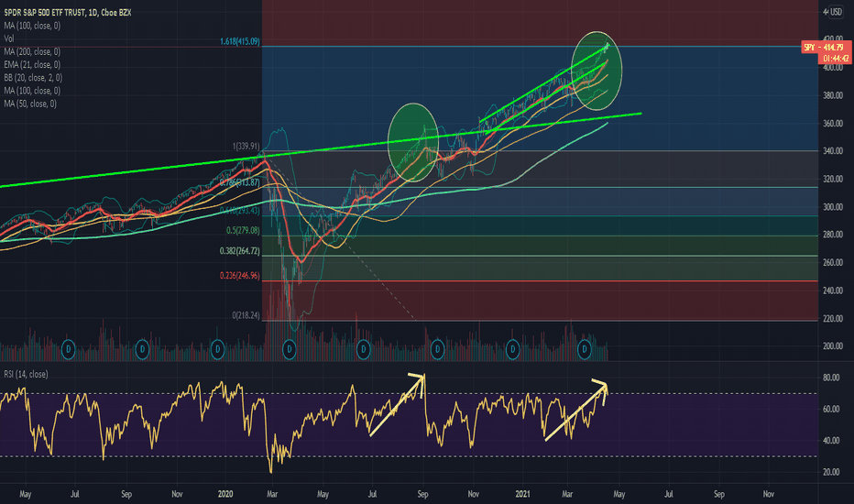854x504 pixels.
Task: Click the 260.00 price axis label
Action: click(x=833, y=263)
